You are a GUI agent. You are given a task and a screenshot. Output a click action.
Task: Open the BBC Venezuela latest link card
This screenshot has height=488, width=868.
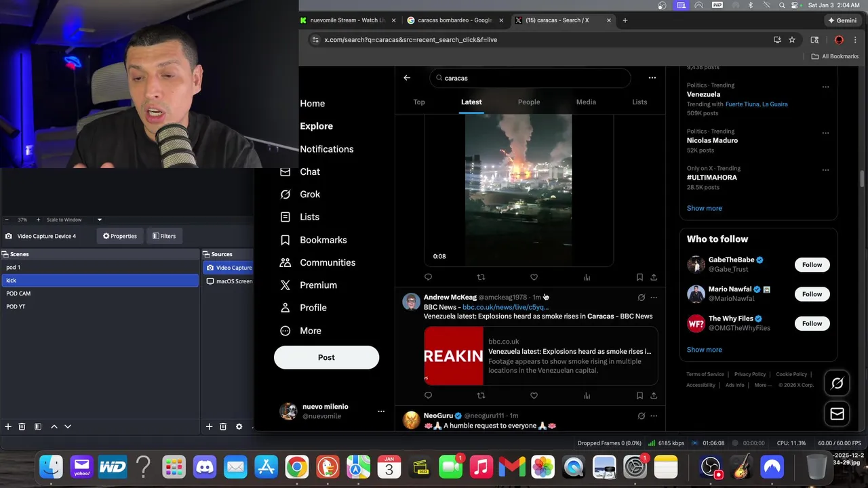click(x=540, y=356)
